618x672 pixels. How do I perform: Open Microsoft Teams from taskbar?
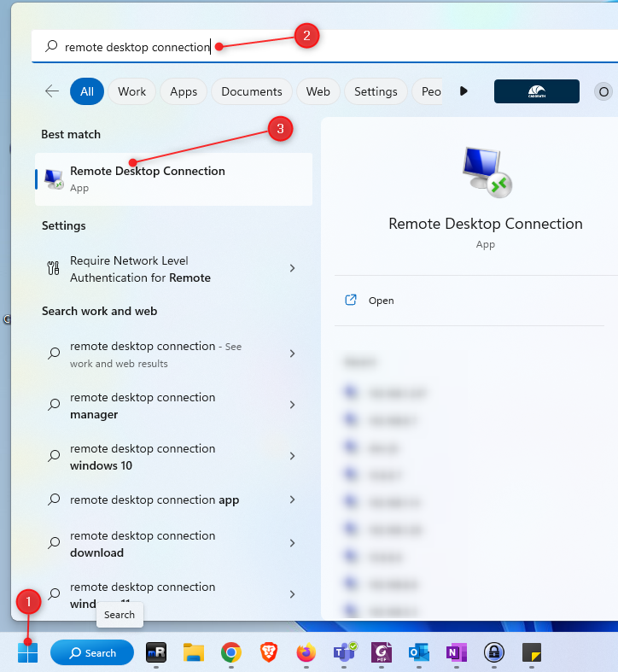[344, 652]
